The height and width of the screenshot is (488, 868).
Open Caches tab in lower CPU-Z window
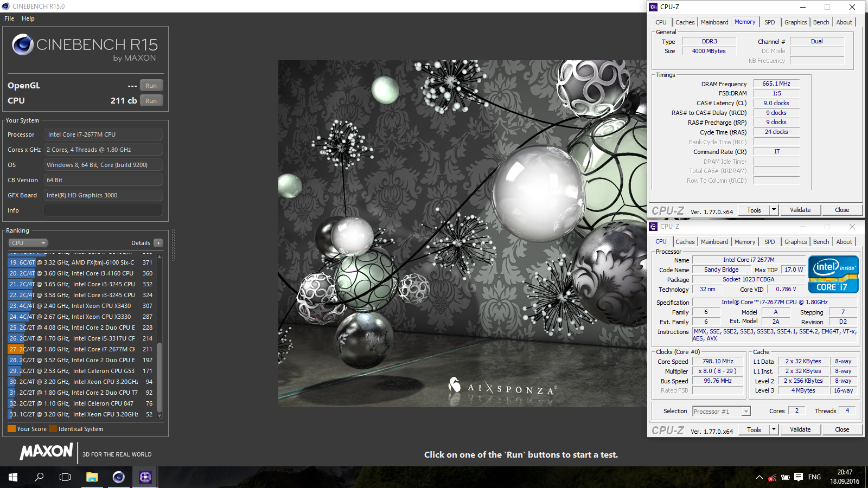click(x=685, y=242)
